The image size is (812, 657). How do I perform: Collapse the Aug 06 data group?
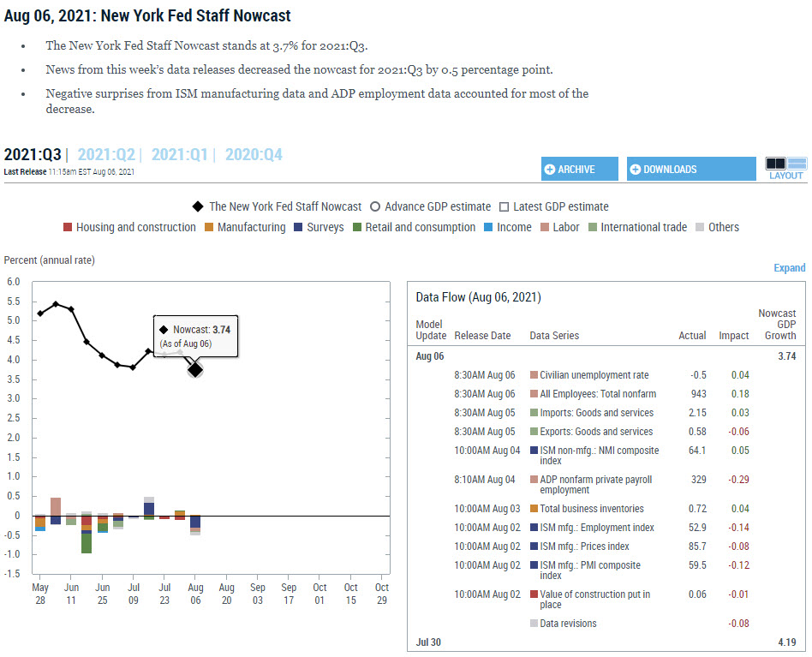[x=430, y=355]
